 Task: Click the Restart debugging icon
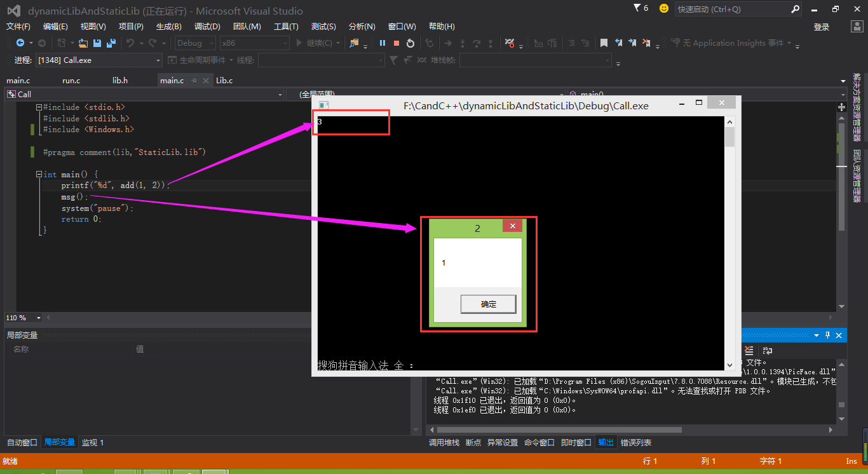click(x=410, y=43)
